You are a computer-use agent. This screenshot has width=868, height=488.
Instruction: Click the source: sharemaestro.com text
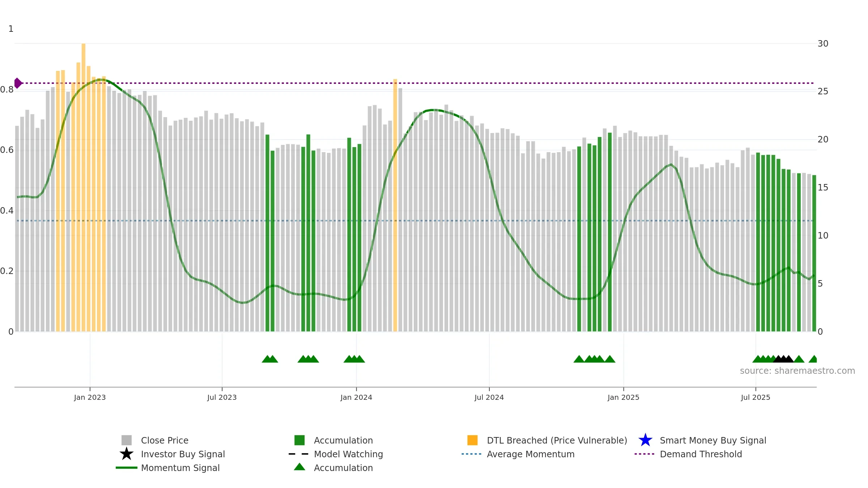point(797,371)
